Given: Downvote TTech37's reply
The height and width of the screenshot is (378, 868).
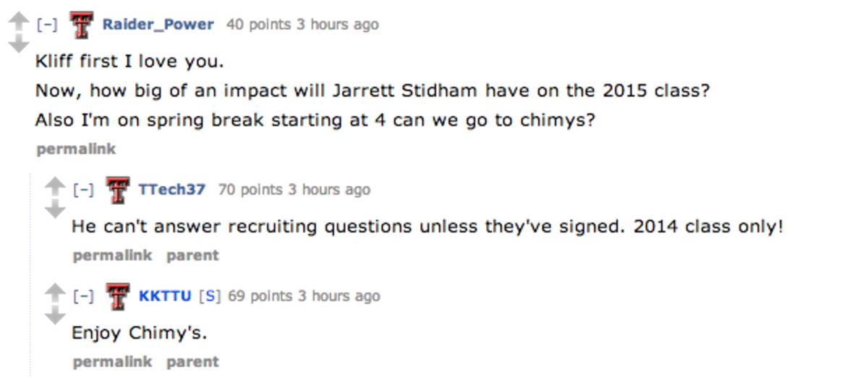Looking at the screenshot, I should click(54, 210).
